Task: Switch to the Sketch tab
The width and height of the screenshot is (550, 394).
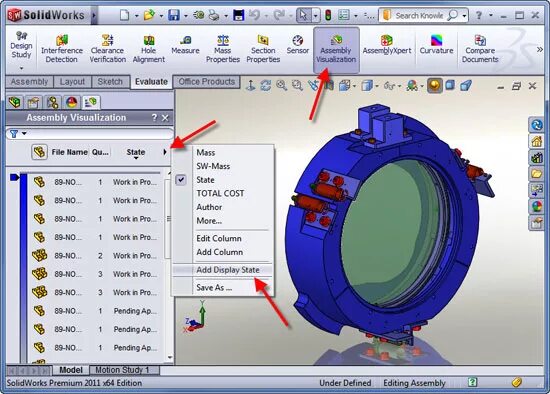Action: click(110, 82)
